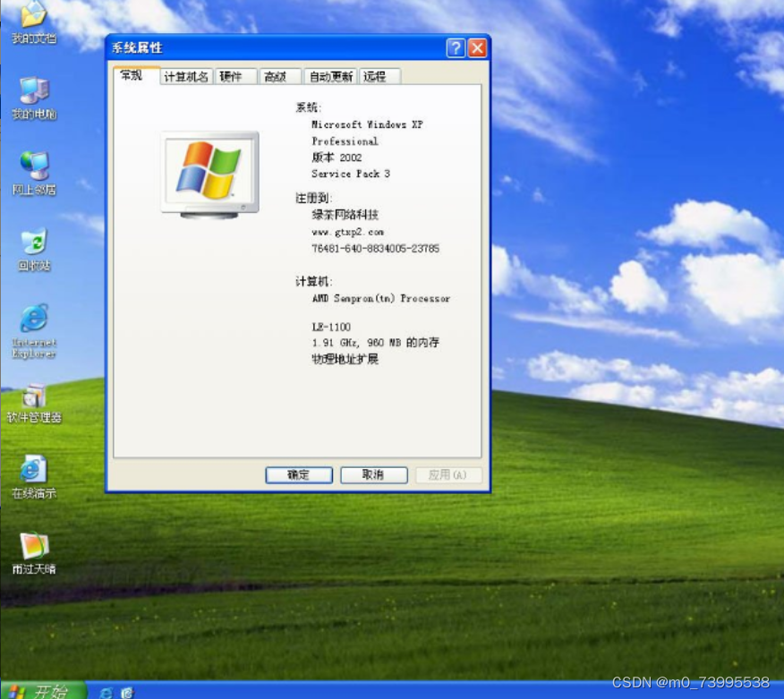The width and height of the screenshot is (784, 699).
Task: Click the second quick launch icon
Action: click(127, 692)
